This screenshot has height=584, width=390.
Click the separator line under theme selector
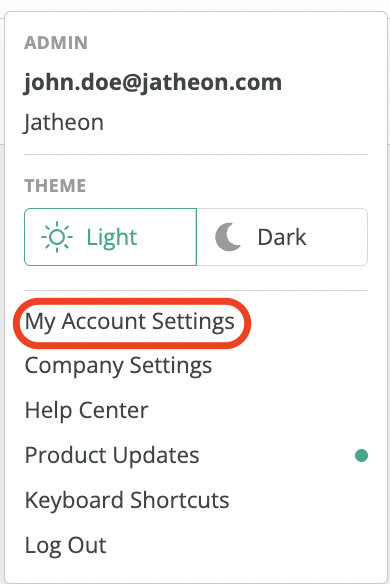coord(196,291)
